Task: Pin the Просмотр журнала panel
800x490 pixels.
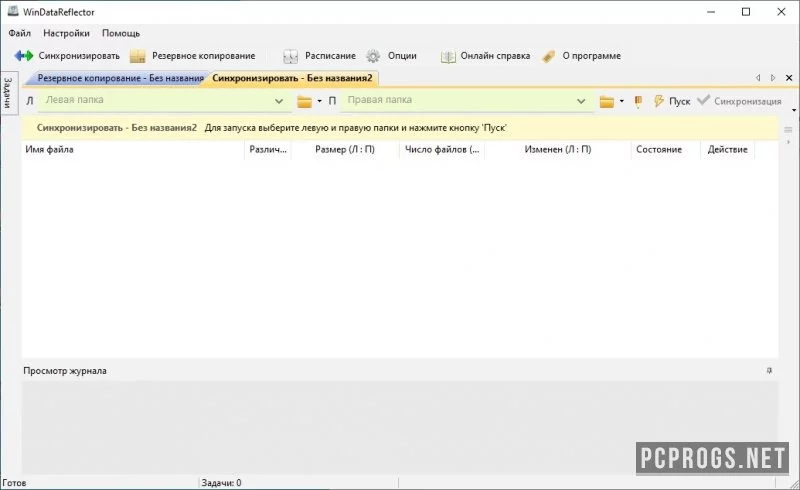Action: point(769,371)
